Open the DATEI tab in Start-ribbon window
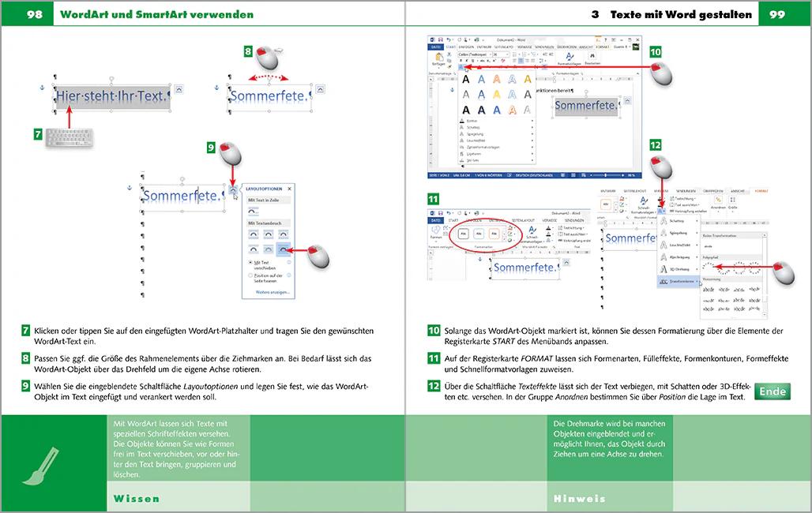This screenshot has height=513, width=812. pyautogui.click(x=435, y=47)
